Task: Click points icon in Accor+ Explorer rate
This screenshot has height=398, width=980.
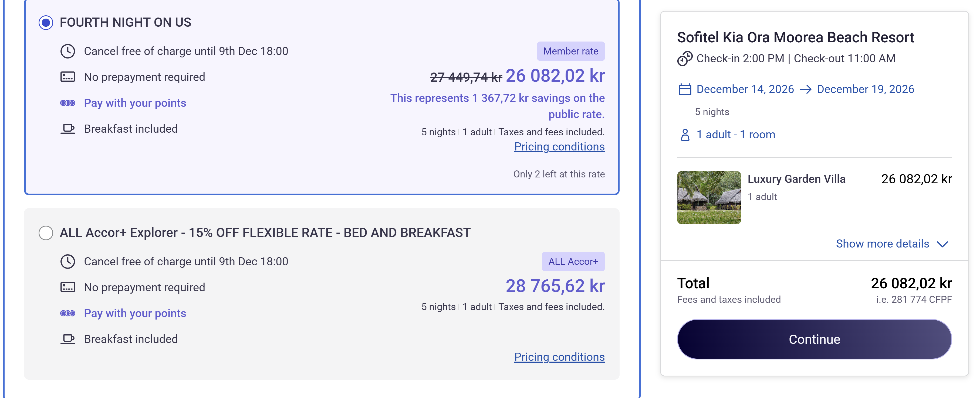Action: point(68,313)
